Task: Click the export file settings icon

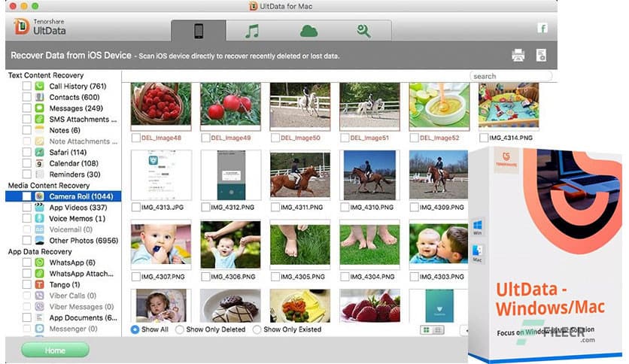Action: 541,56
